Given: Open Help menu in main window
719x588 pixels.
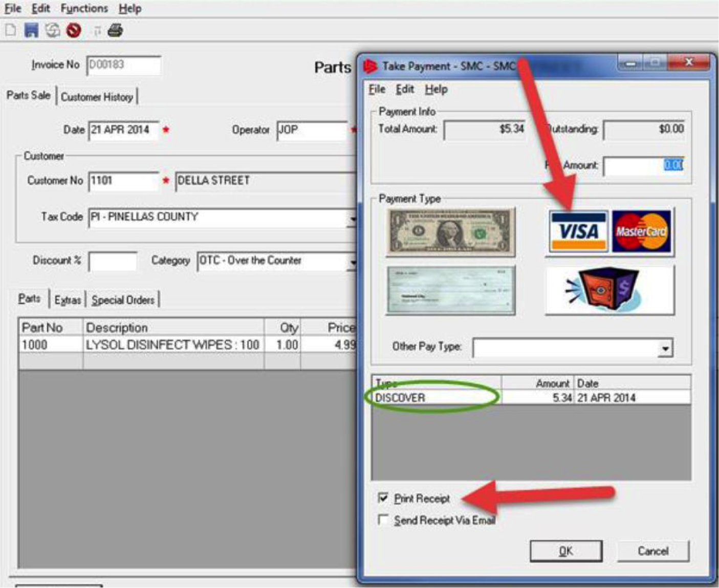Looking at the screenshot, I should click(x=130, y=8).
